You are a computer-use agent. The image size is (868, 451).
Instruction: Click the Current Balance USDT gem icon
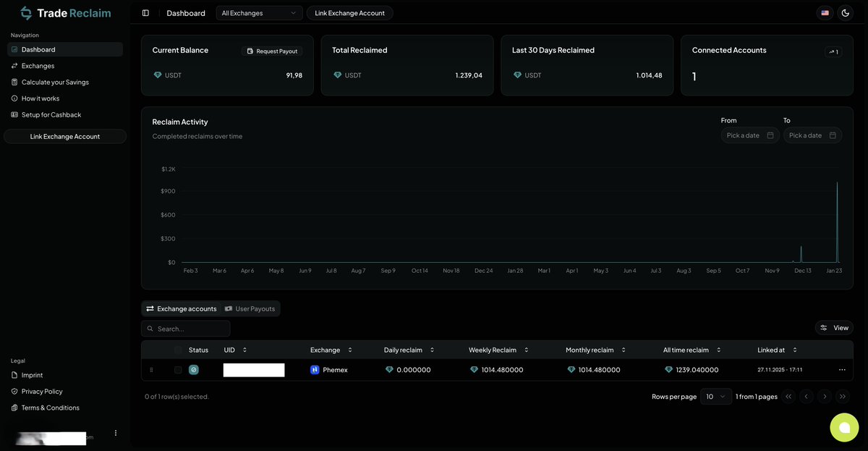(158, 75)
